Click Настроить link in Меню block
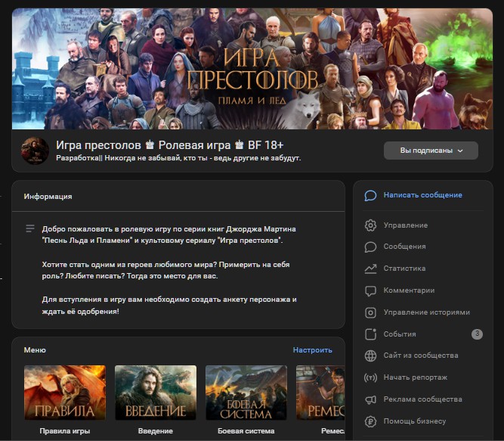 click(x=312, y=350)
